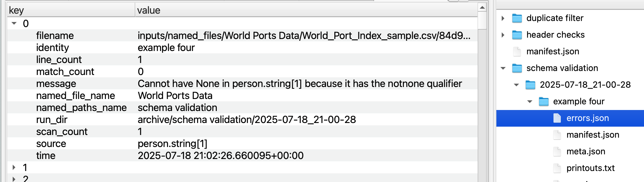Open the meta.json file icon
Viewport: 644px width, 182px height.
tap(557, 151)
